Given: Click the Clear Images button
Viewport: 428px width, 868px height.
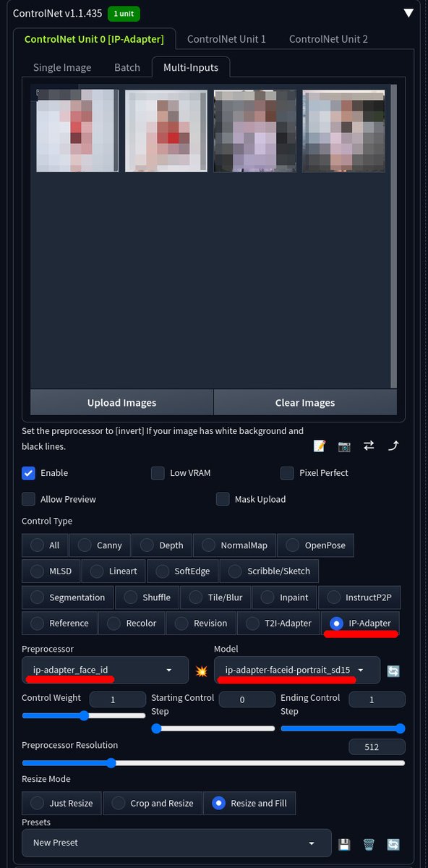Looking at the screenshot, I should pos(305,402).
